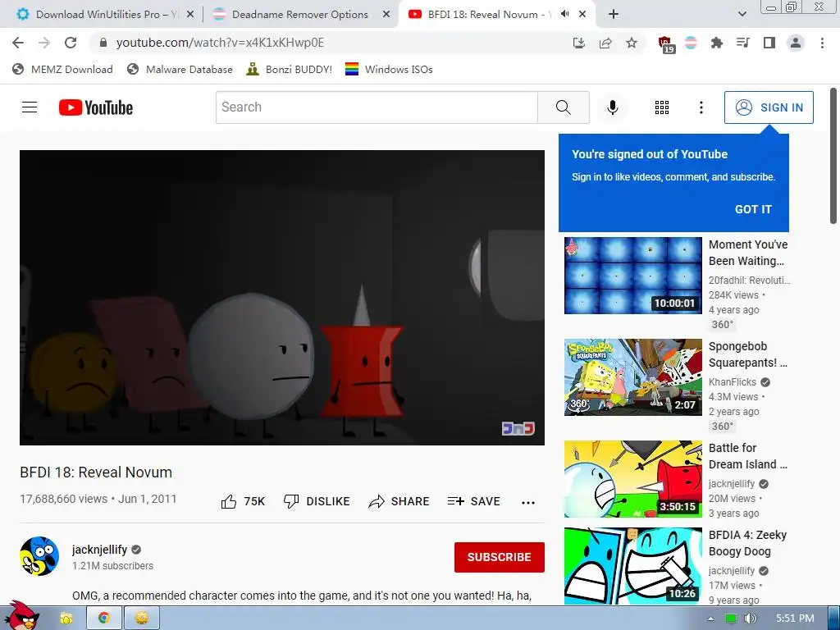Open Spongebob Squarepants video thumbnail

[632, 377]
